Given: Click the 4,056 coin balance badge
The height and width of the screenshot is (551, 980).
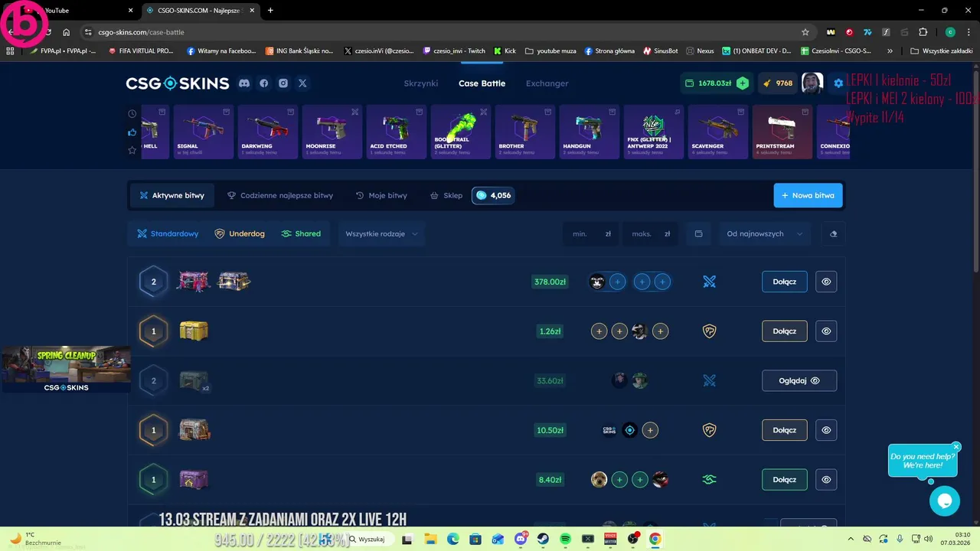Looking at the screenshot, I should tap(493, 195).
